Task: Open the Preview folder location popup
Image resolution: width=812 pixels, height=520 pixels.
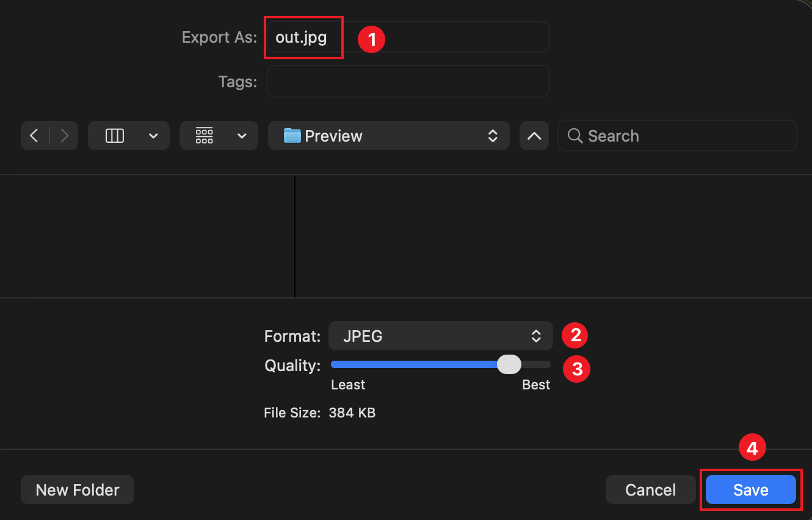Action: [x=388, y=135]
